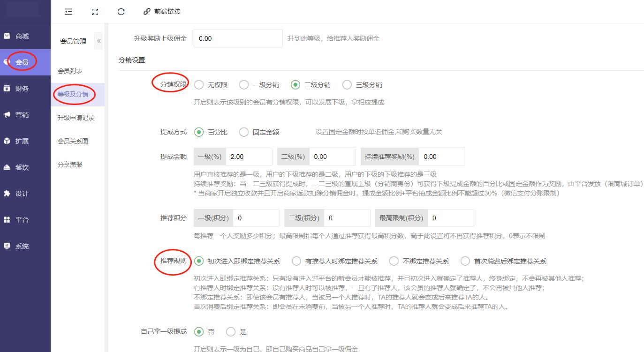
Task: Toggle fullscreen mode icon
Action: click(x=95, y=12)
